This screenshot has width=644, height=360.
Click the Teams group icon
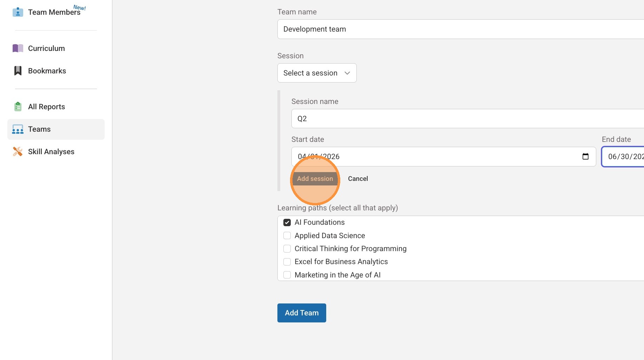click(18, 129)
